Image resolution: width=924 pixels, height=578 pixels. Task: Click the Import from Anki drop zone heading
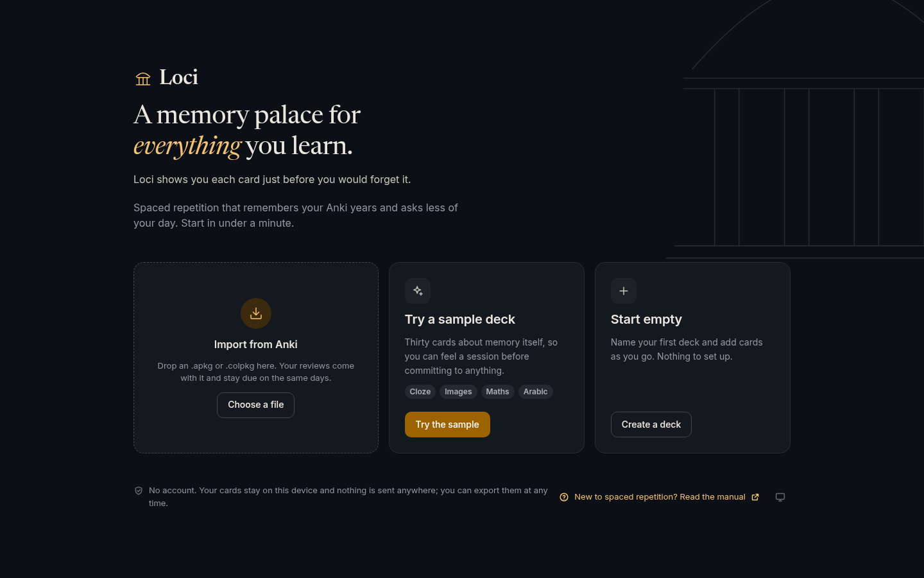point(256,345)
